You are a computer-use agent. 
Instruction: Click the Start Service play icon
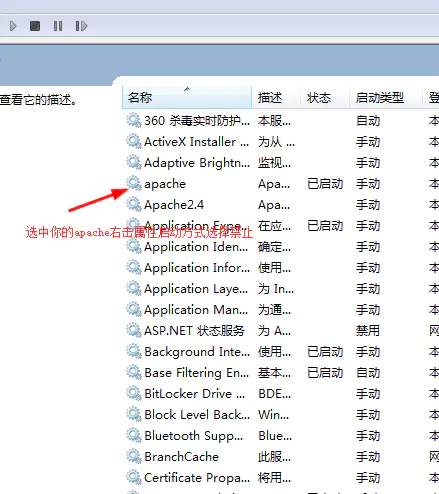coord(13,26)
